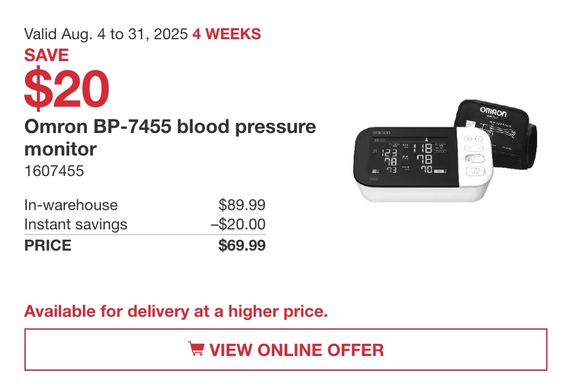Click the red $20 savings amount

tap(67, 89)
